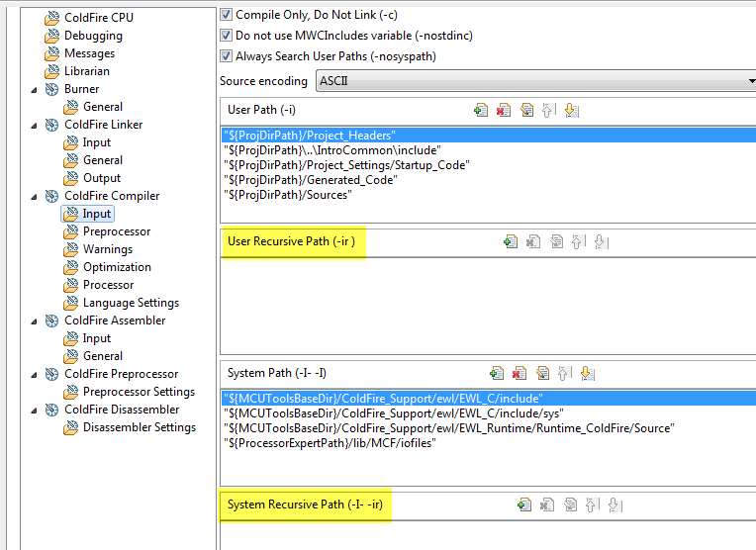Toggle Compile Only, Do Not Link checkbox
This screenshot has height=550, width=756.
[x=227, y=15]
